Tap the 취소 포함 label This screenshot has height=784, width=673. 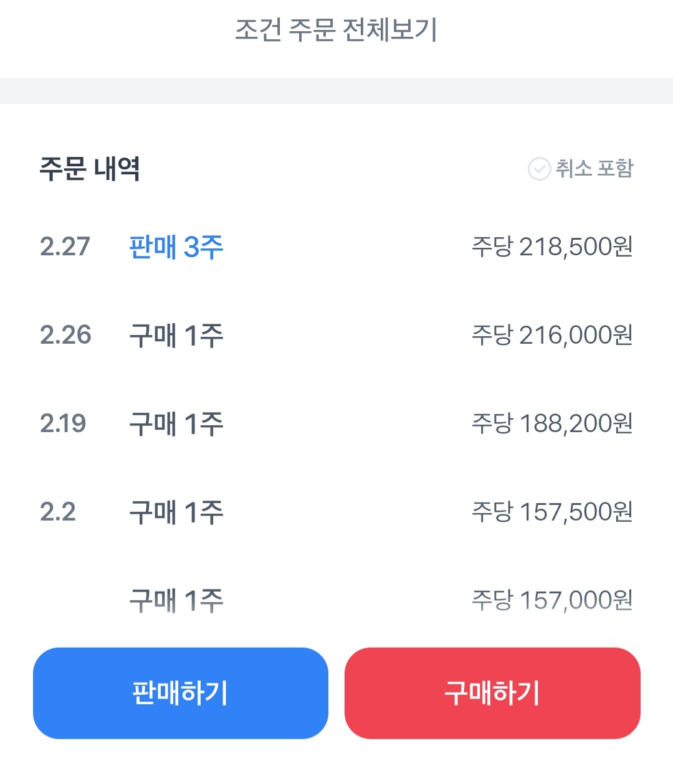pyautogui.click(x=594, y=169)
